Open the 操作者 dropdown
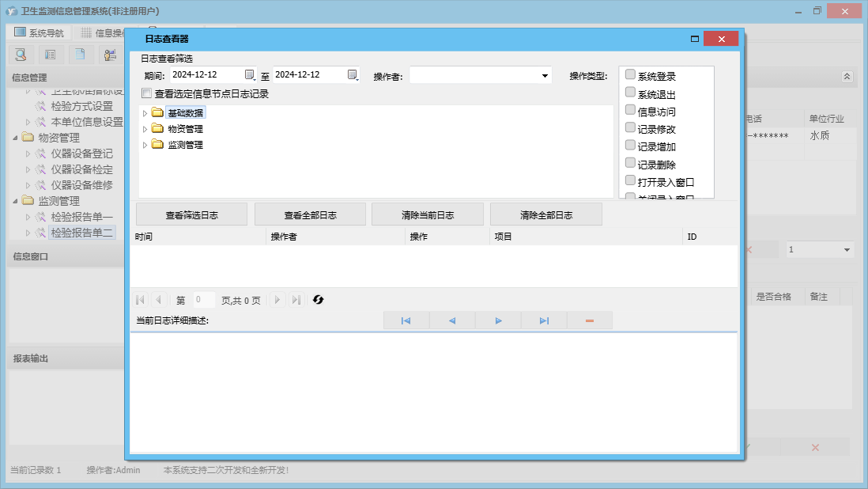 tap(545, 76)
